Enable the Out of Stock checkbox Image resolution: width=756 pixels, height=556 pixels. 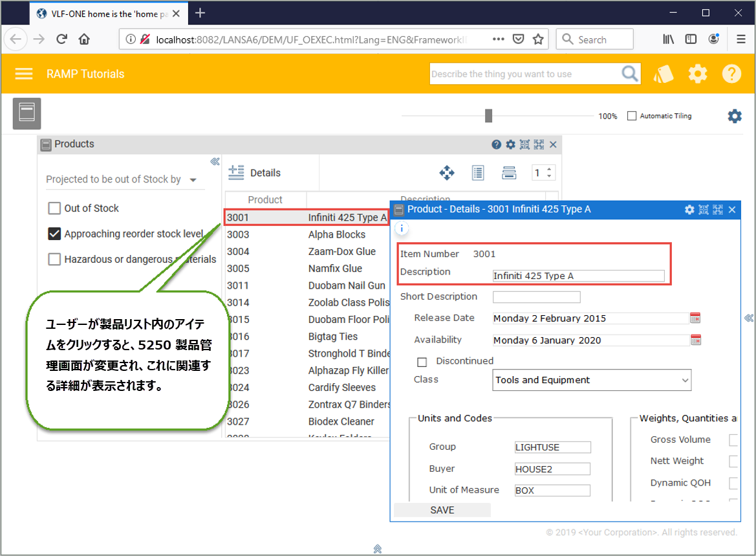point(55,208)
